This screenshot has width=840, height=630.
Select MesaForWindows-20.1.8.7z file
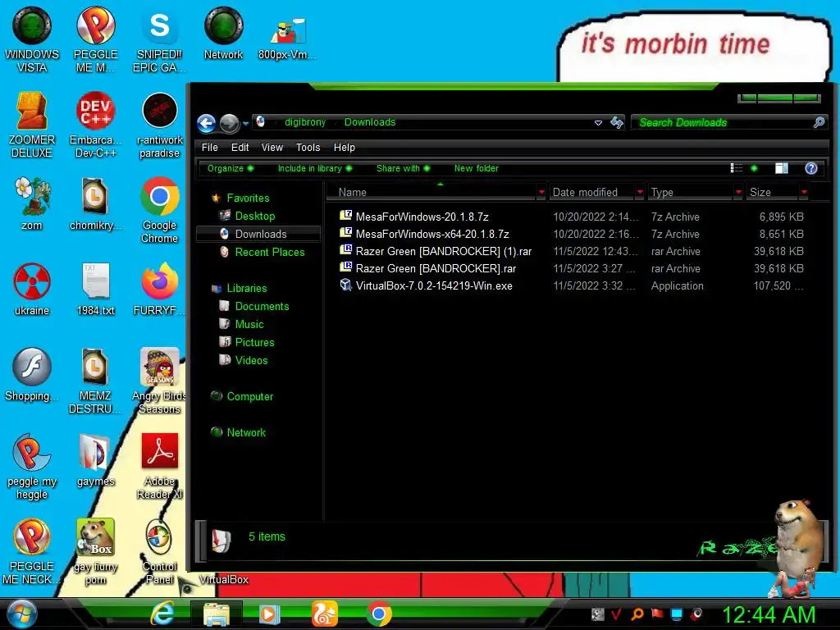coord(422,217)
